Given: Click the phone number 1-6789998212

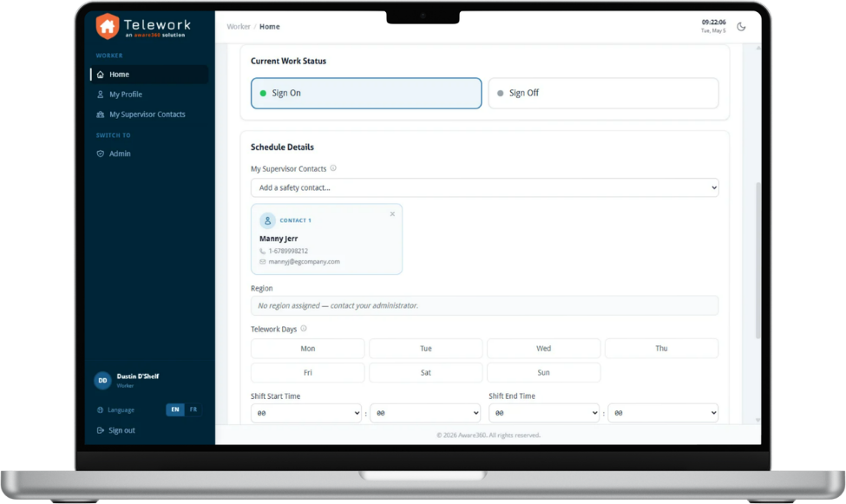Looking at the screenshot, I should tap(288, 251).
